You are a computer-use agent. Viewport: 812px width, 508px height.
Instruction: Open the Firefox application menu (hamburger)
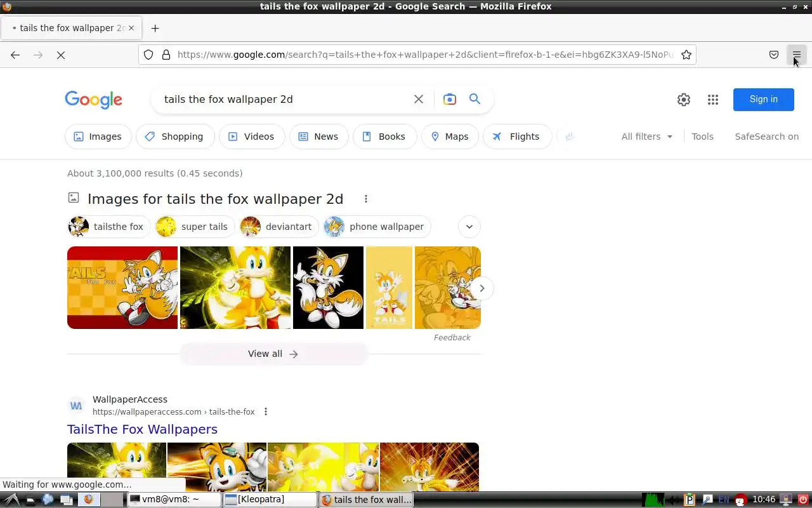[797, 55]
